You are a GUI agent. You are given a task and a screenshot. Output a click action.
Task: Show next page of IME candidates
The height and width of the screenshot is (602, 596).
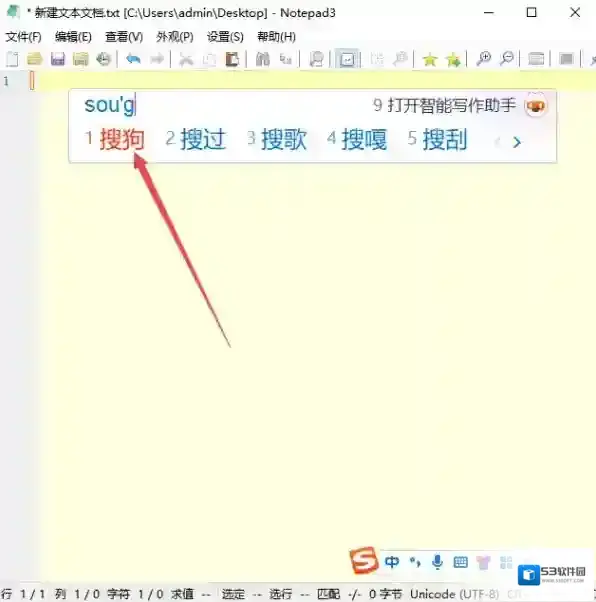pos(517,142)
